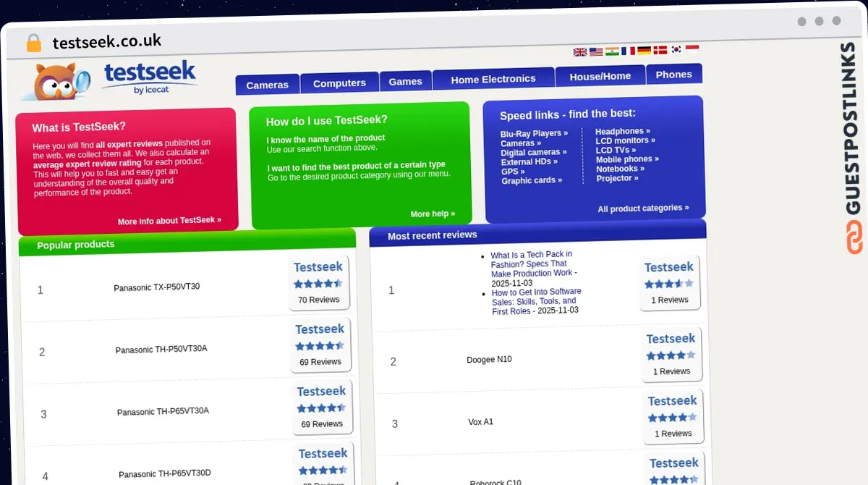Select the South Korea flag icon
Image resolution: width=868 pixels, height=485 pixels.
676,49
